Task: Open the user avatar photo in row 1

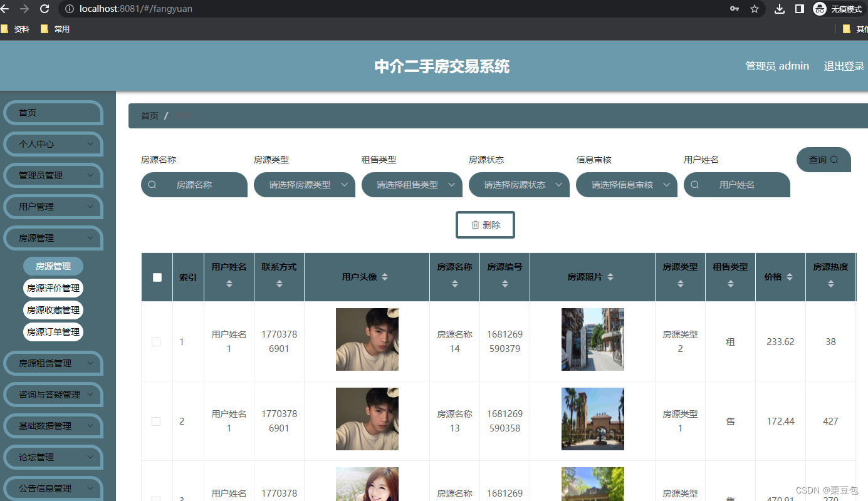Action: 367,339
